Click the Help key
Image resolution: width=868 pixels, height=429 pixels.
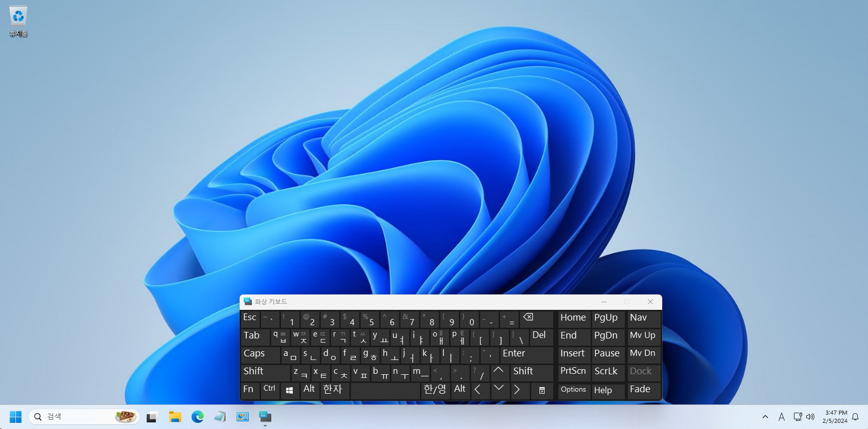click(x=608, y=391)
